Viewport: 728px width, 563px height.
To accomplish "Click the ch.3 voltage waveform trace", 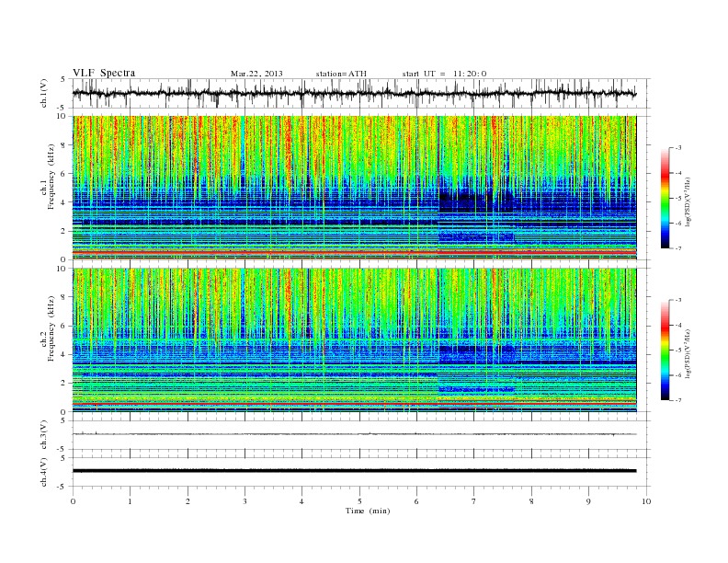I will (354, 434).
